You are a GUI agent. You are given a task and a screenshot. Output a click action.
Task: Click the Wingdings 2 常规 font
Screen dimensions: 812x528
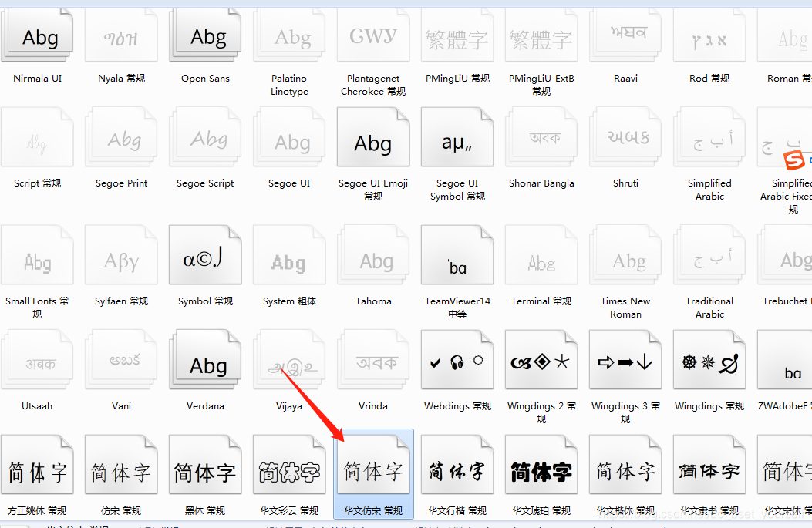tap(541, 360)
